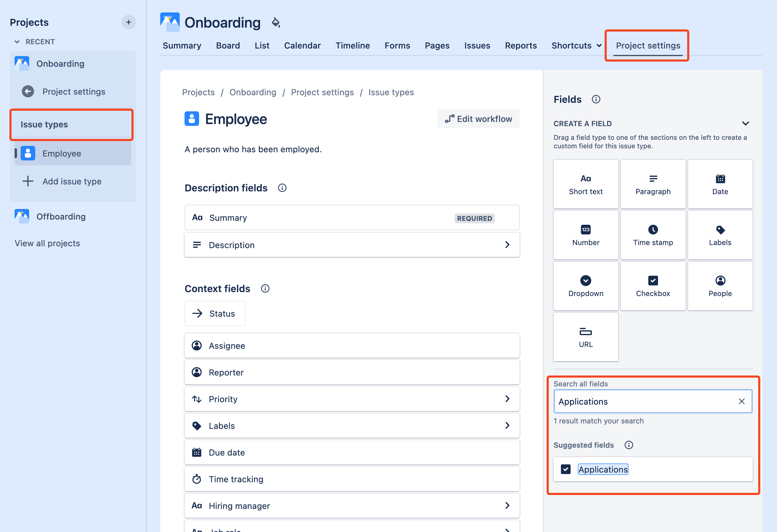Screen dimensions: 777x532
Task: Select the Short text field type
Action: [x=586, y=184]
